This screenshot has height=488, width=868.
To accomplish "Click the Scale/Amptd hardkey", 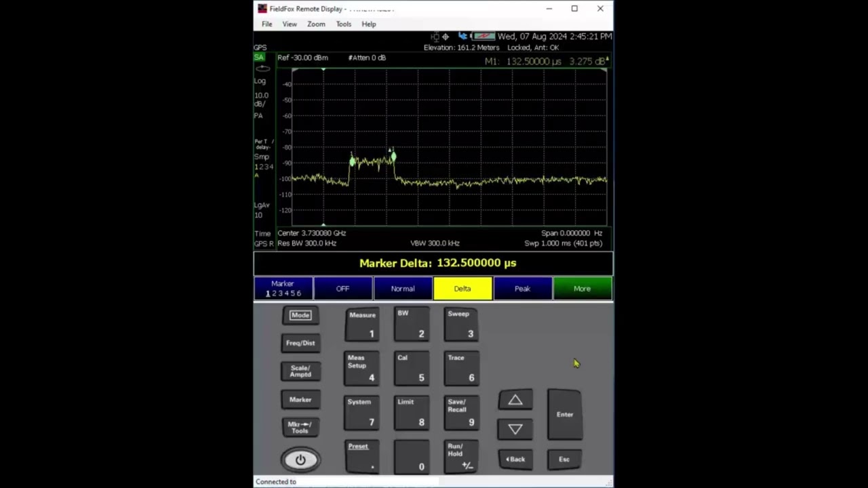I will (x=300, y=371).
